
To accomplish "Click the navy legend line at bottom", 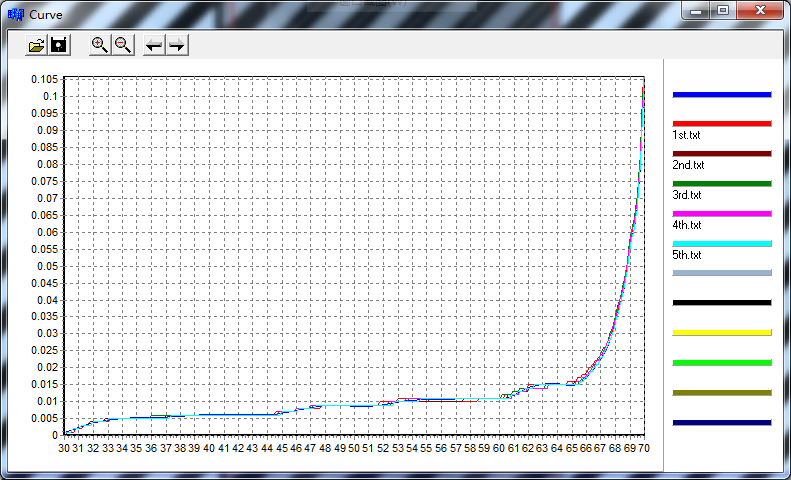I will coord(721,422).
